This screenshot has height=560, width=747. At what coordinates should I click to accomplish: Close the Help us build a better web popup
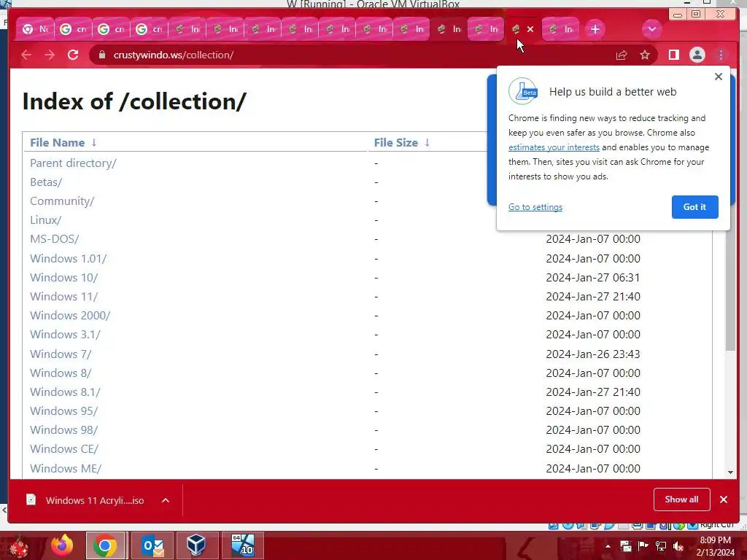719,77
